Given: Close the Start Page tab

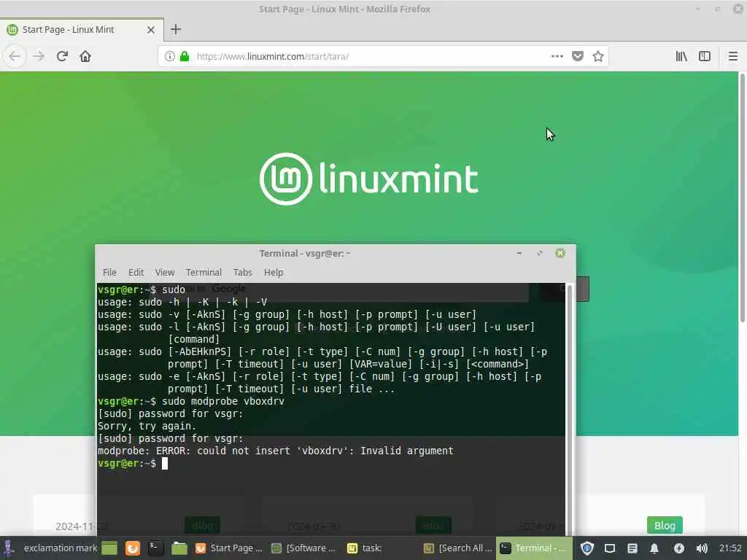Looking at the screenshot, I should pyautogui.click(x=151, y=29).
